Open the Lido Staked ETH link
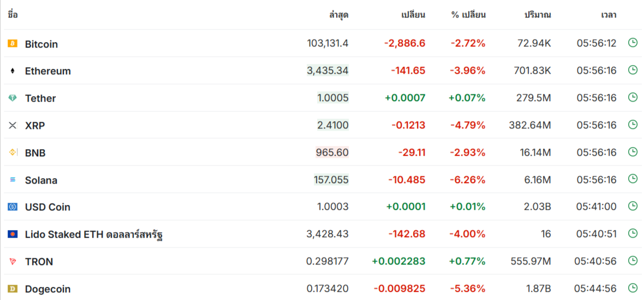The height and width of the screenshot is (300, 644). [x=94, y=235]
